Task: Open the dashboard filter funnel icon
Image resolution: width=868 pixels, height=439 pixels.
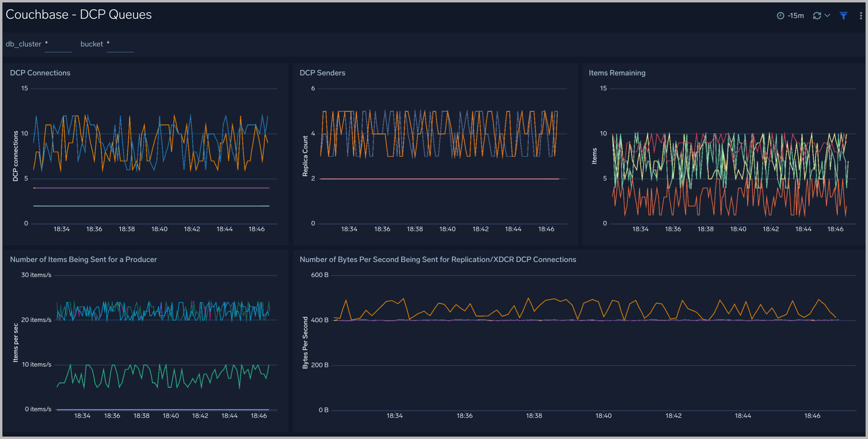Action: pyautogui.click(x=843, y=15)
